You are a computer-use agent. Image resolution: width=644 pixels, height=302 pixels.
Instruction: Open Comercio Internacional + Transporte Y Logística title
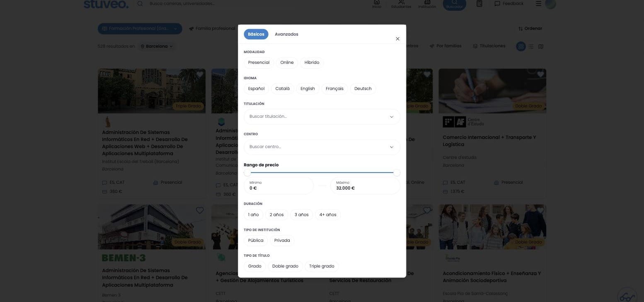pyautogui.click(x=489, y=141)
